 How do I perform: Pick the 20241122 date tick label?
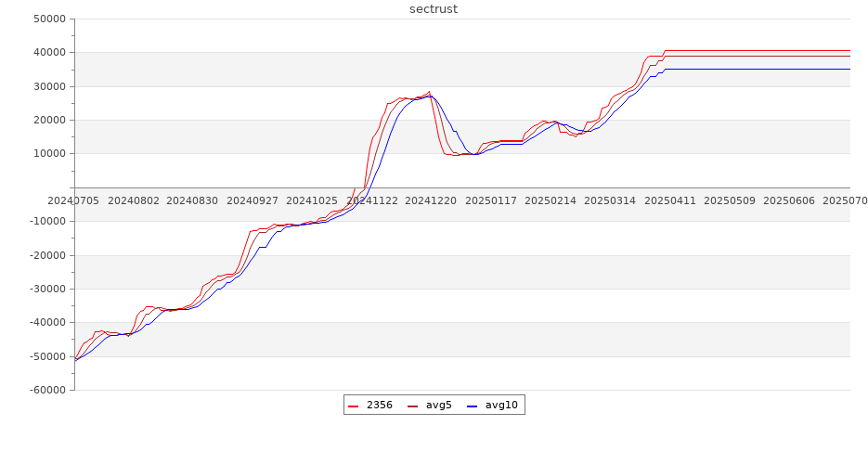point(372,200)
